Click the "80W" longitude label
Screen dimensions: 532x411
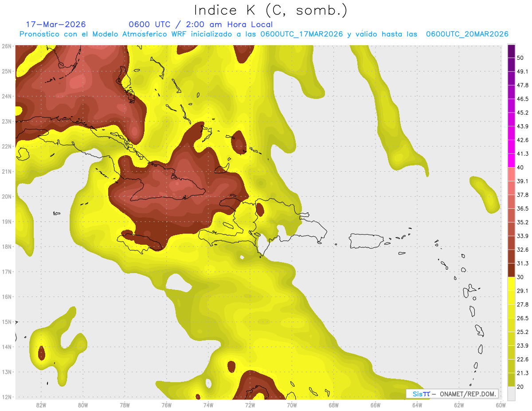[83, 405]
